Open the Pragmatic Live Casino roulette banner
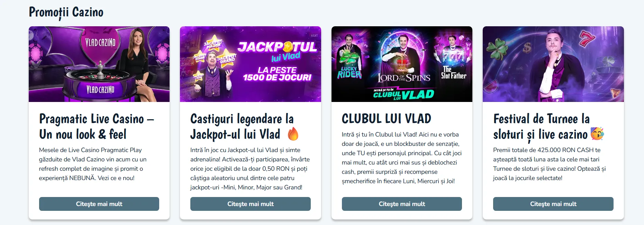This screenshot has width=644, height=225. [x=99, y=64]
